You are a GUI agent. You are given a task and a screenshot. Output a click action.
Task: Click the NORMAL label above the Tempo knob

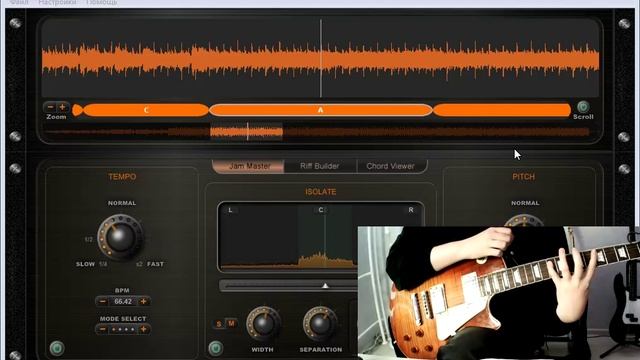click(122, 203)
